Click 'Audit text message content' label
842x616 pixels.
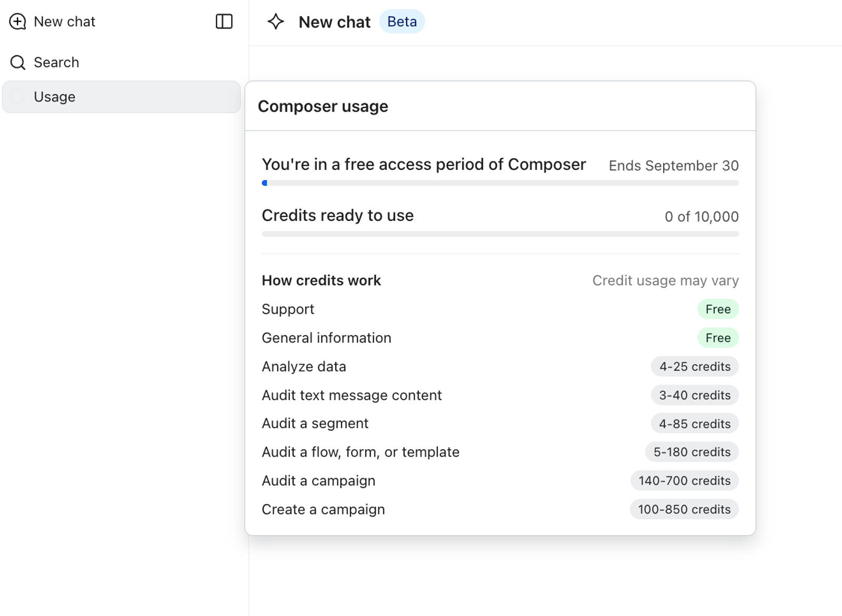352,395
